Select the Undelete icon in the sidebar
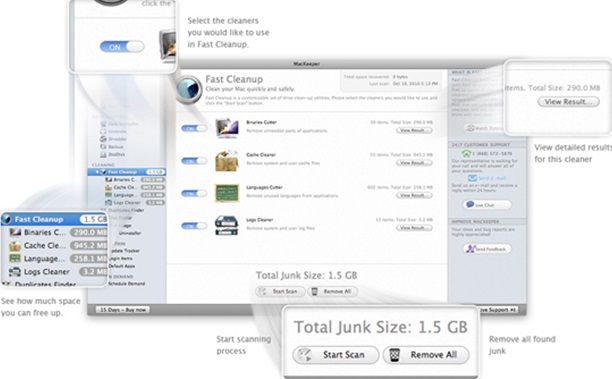This screenshot has width=612, height=379. (x=103, y=132)
